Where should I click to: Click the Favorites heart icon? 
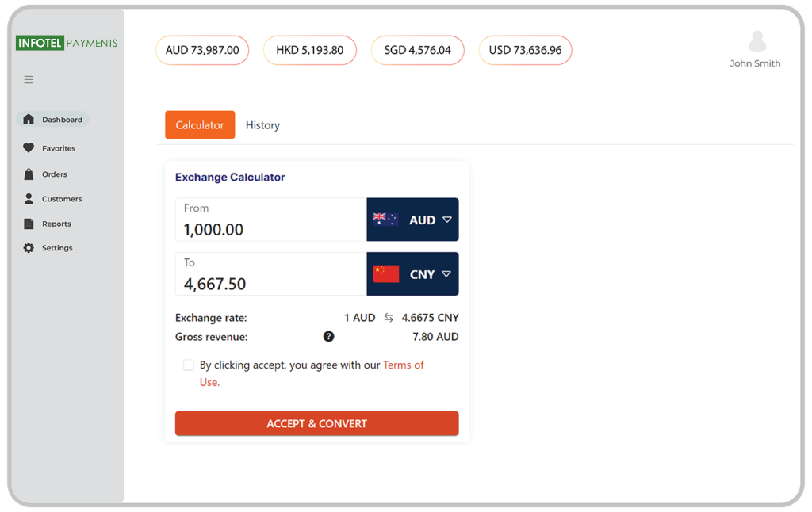[29, 148]
